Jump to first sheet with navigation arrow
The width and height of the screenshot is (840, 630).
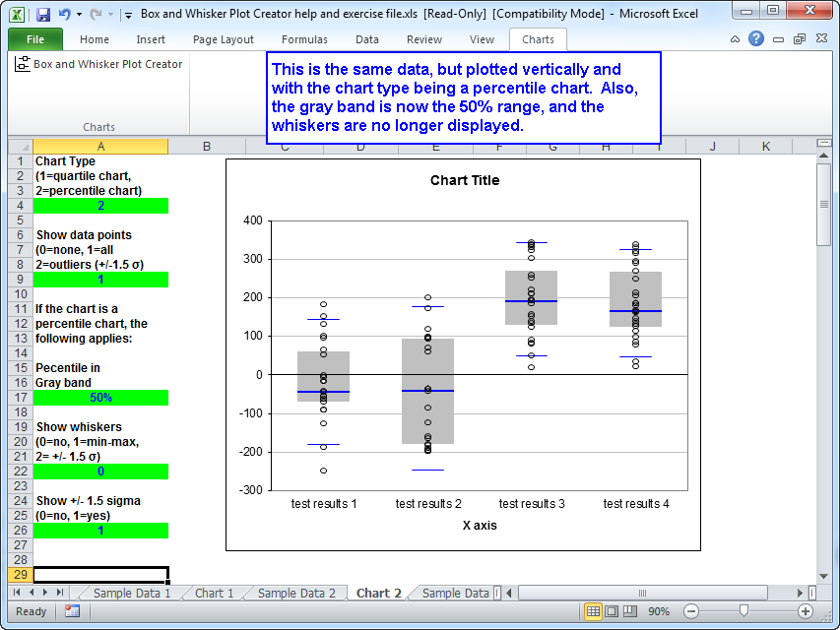coord(17,593)
